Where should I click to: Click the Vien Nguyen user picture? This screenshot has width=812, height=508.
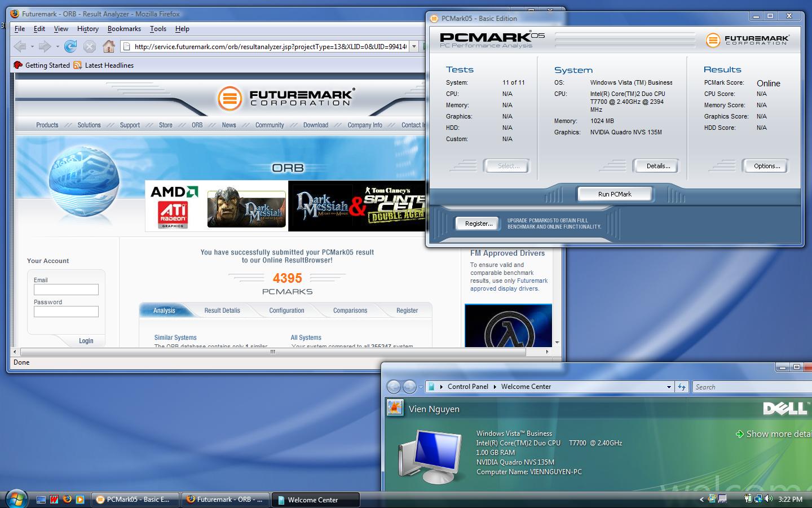pyautogui.click(x=395, y=408)
